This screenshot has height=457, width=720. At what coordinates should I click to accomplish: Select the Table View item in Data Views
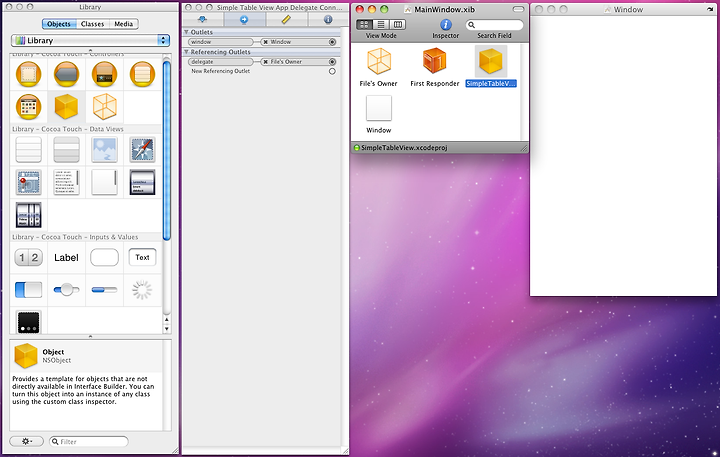28,149
